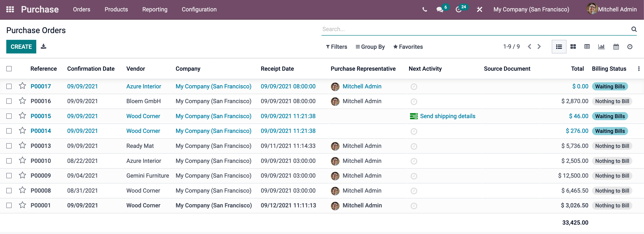Click the phone call icon
Screen dimensions: 644x234
425,9
